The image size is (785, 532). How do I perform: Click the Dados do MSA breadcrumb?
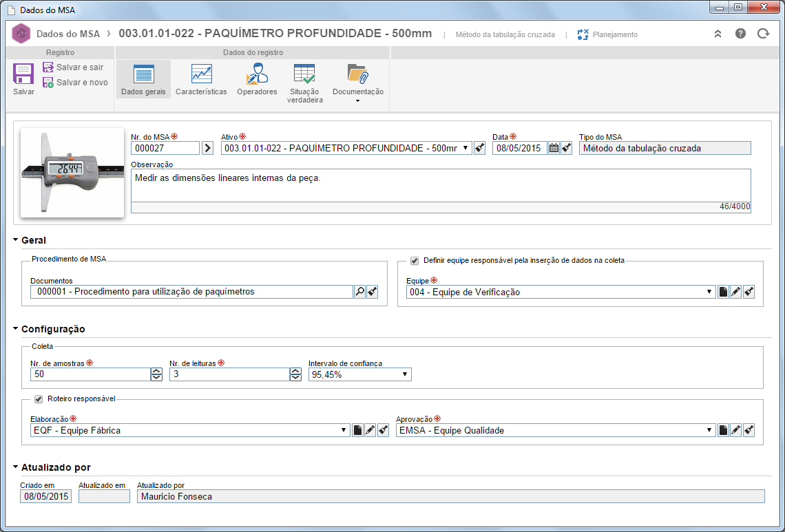pos(68,34)
